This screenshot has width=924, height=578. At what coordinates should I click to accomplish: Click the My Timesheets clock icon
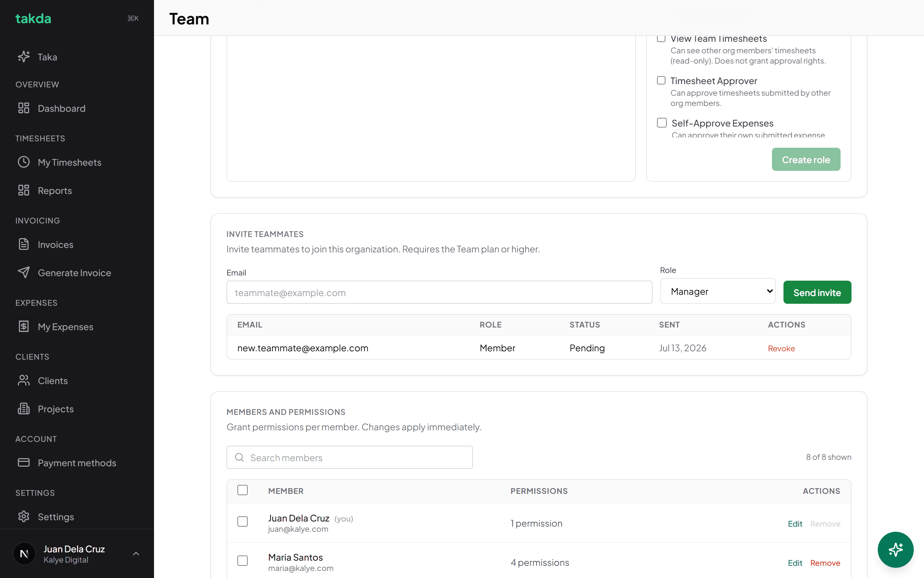pos(24,162)
